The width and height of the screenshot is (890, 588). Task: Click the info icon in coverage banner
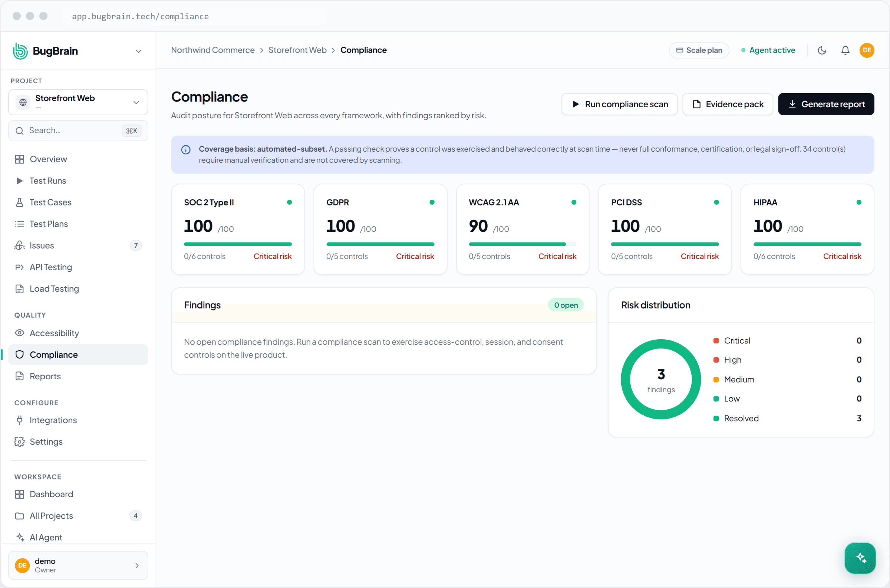186,150
